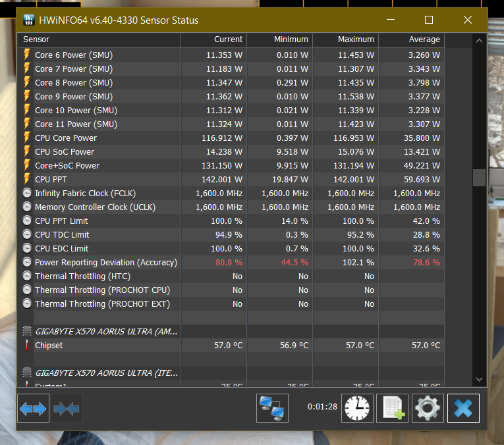Click the Minimum column header
The width and height of the screenshot is (504, 445).
coord(279,39)
